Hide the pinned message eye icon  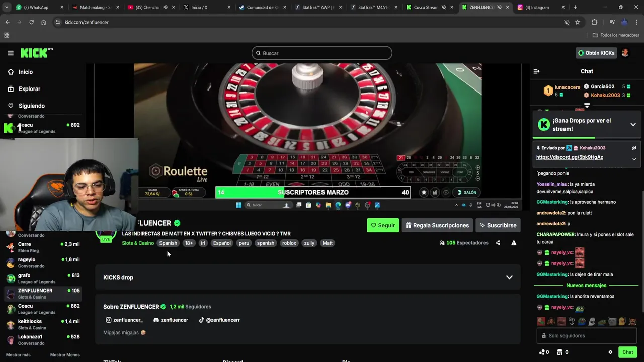[634, 148]
